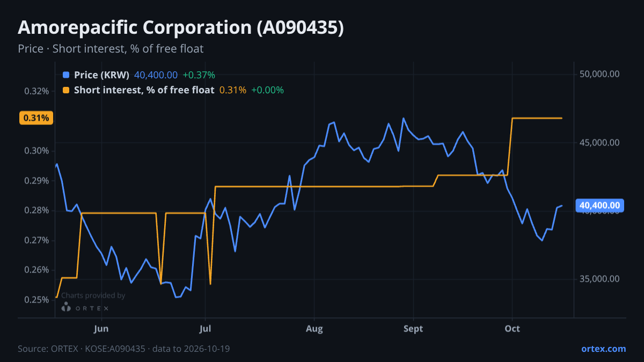Click the 0.25% left axis label
The height and width of the screenshot is (362, 644).
pyautogui.click(x=36, y=300)
